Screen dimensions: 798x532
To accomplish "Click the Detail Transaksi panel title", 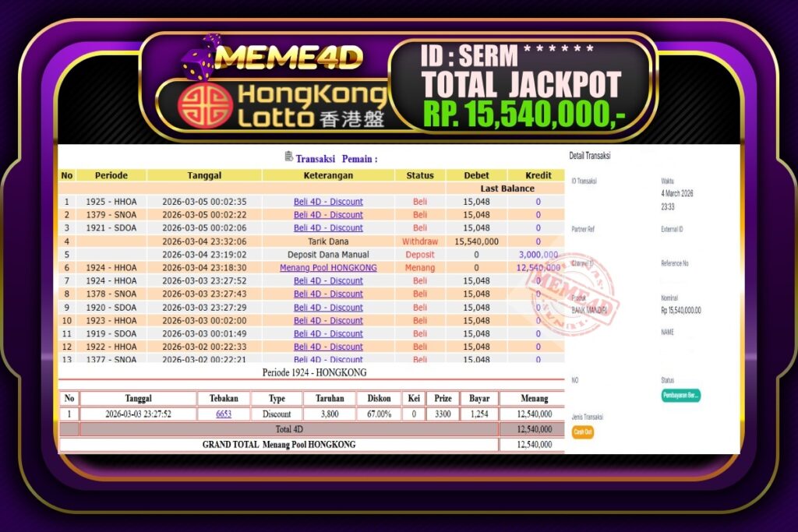I will coord(590,156).
